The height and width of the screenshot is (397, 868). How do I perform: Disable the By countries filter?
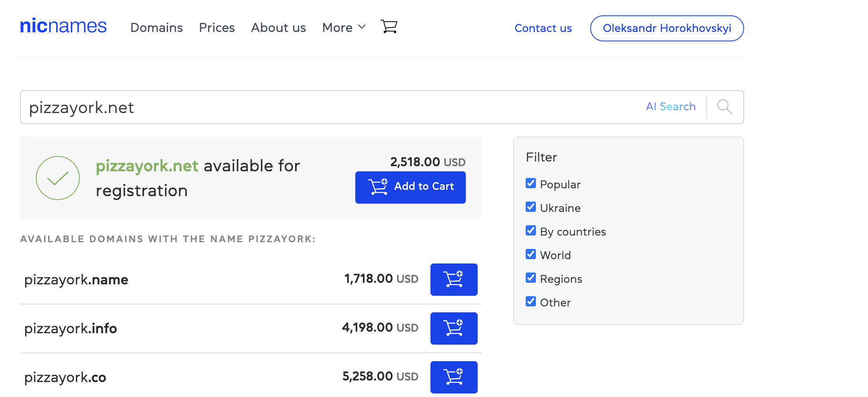click(x=531, y=230)
